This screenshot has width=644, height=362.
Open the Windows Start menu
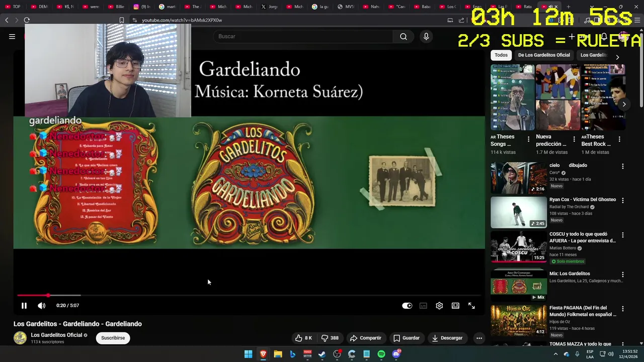click(x=248, y=354)
